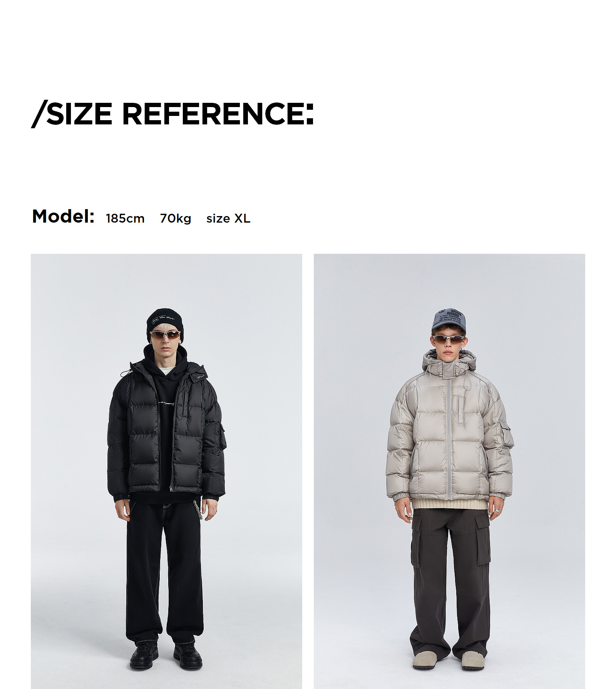The width and height of the screenshot is (616, 689).
Task: Click the black shoes of left model
Action: click(x=166, y=655)
